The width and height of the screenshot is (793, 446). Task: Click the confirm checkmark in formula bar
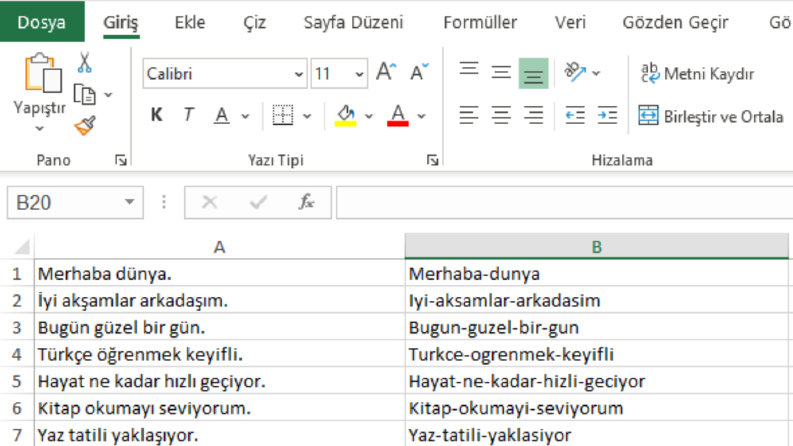pos(258,202)
